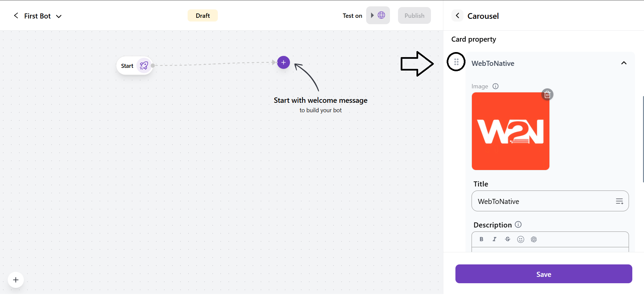This screenshot has height=297, width=644.
Task: Click the Title input field
Action: click(x=544, y=201)
